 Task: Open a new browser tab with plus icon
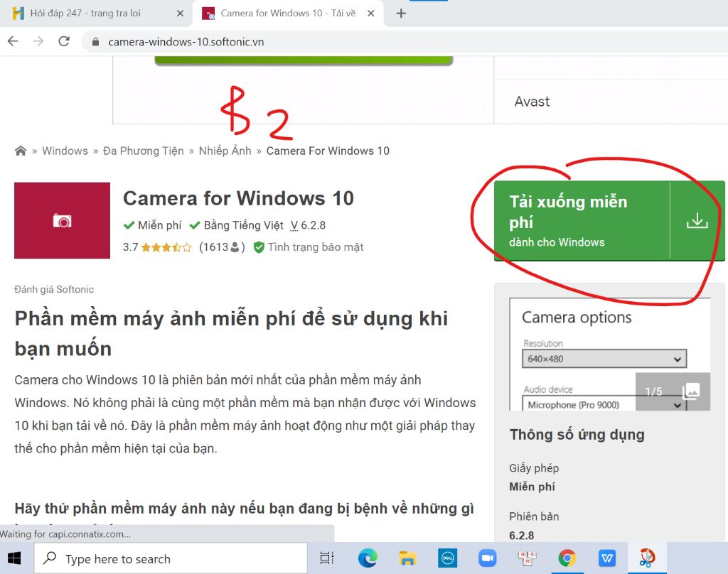tap(401, 13)
